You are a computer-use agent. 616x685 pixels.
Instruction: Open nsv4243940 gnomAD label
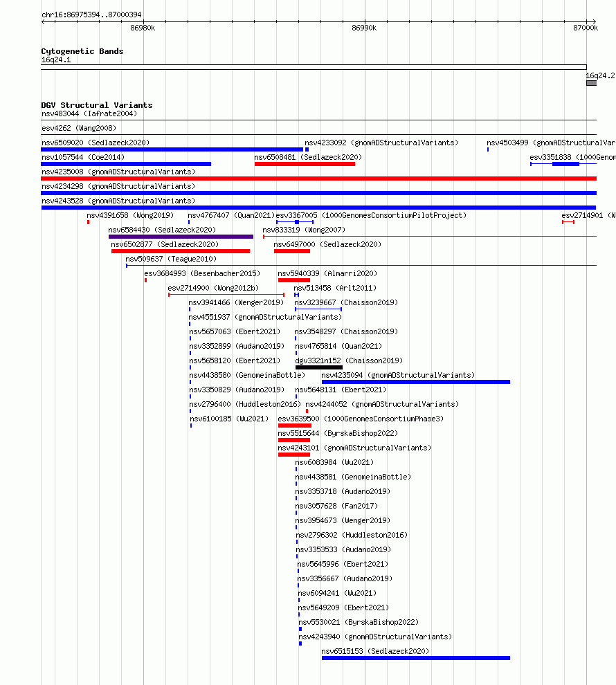tap(375, 637)
